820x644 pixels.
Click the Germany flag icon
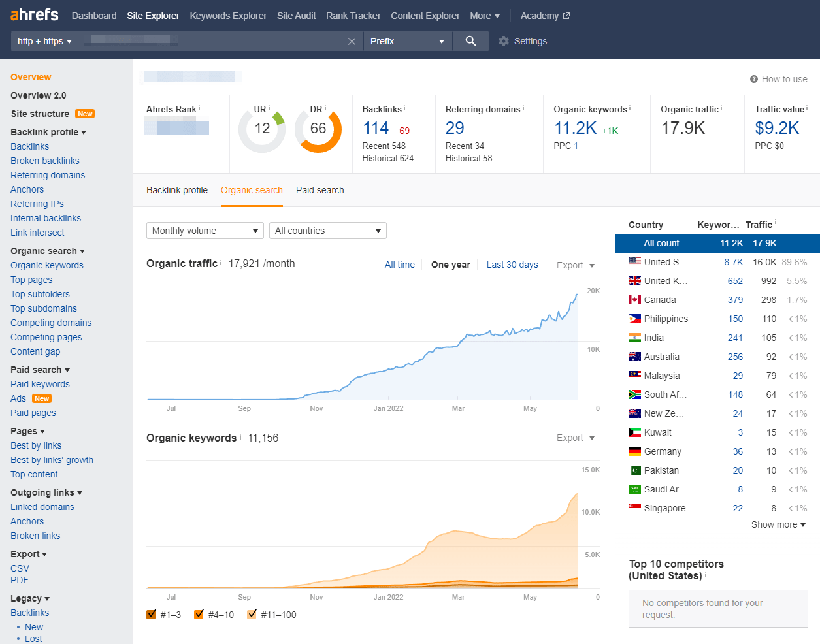(x=634, y=451)
